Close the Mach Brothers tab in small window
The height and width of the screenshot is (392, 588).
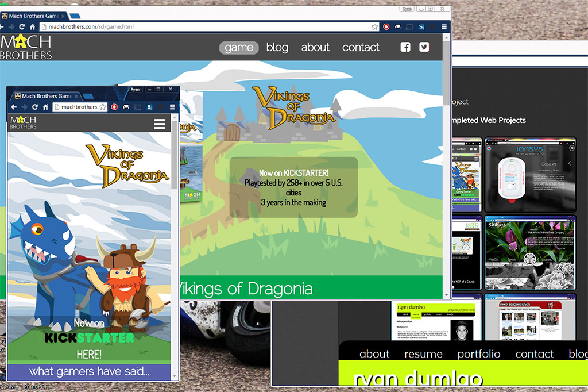pyautogui.click(x=76, y=97)
